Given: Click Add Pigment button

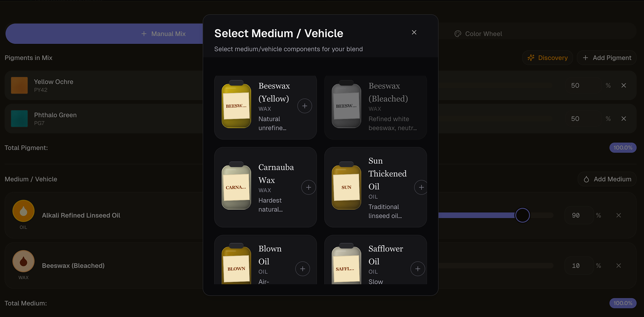Looking at the screenshot, I should click(607, 58).
